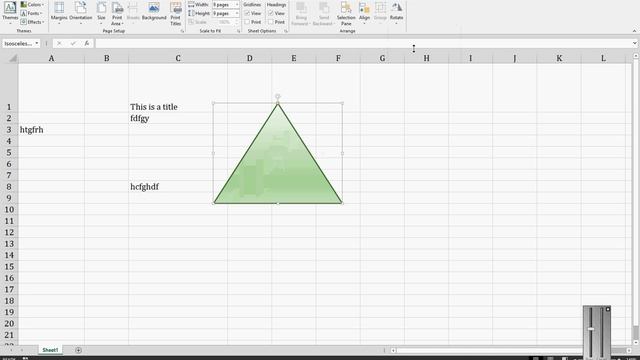Click the Insert Function fx icon
Screen dimensions: 640x360
pos(87,43)
